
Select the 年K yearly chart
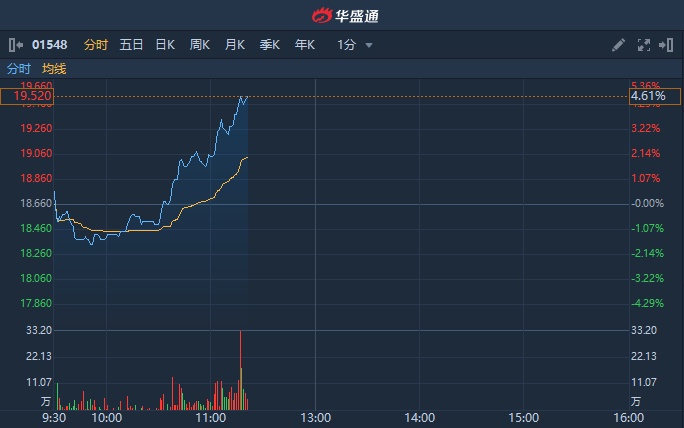point(305,45)
